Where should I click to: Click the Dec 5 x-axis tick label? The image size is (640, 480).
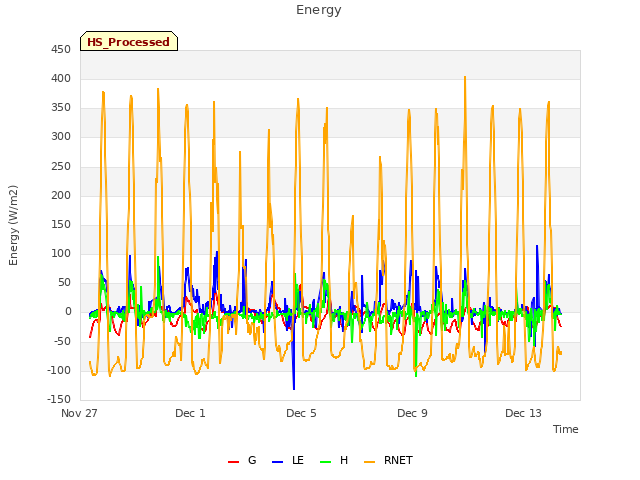click(301, 413)
